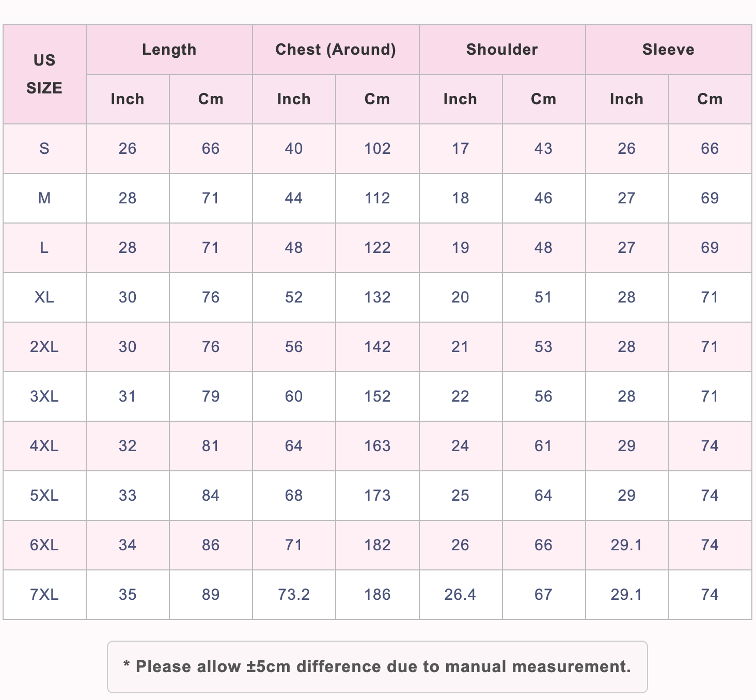Viewport: 756px width, 700px height.
Task: Click the 163 chest cm cell
Action: tap(377, 446)
